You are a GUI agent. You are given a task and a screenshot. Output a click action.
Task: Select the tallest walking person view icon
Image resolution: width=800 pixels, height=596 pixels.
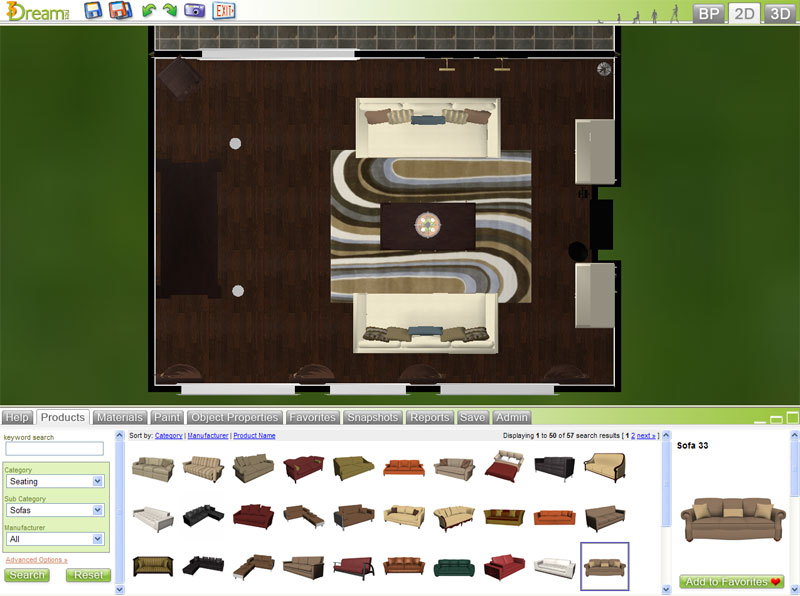[674, 14]
